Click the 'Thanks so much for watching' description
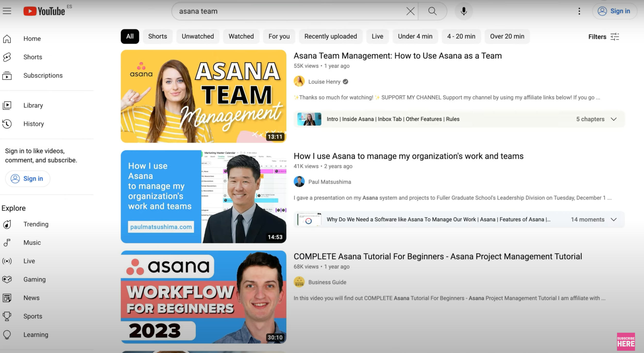The image size is (644, 353). pyautogui.click(x=447, y=97)
